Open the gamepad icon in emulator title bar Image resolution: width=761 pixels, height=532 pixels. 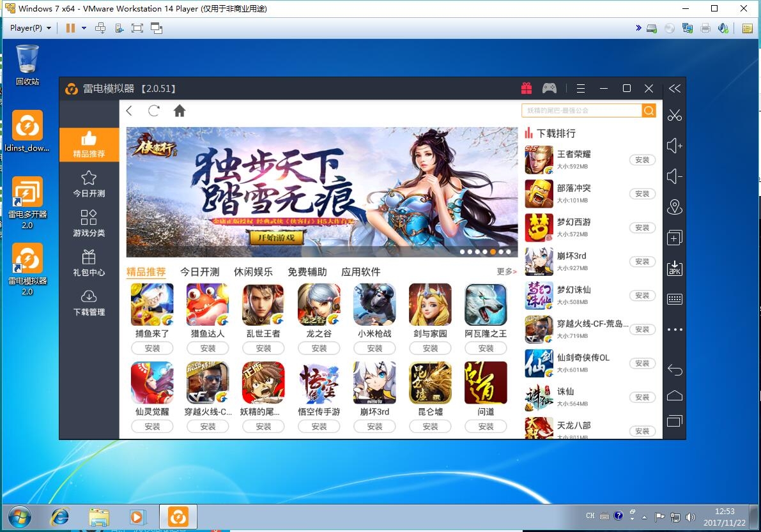coord(550,88)
